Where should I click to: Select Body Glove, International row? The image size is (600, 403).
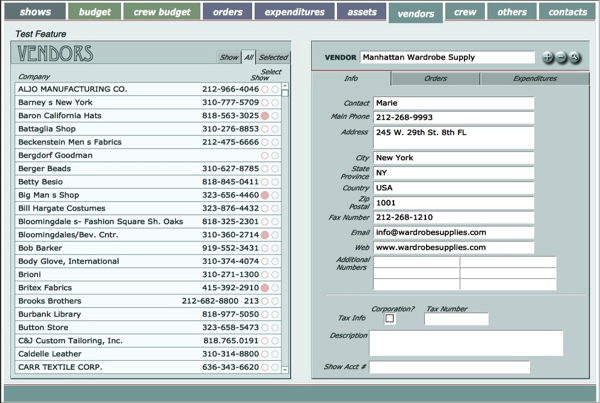click(x=148, y=261)
